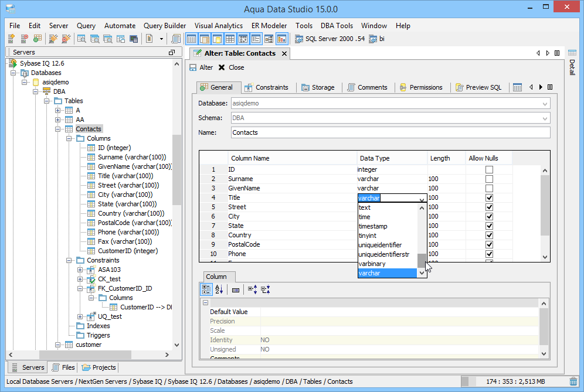Collapse the Contacts table tree node
The width and height of the screenshot is (584, 392).
(57, 129)
